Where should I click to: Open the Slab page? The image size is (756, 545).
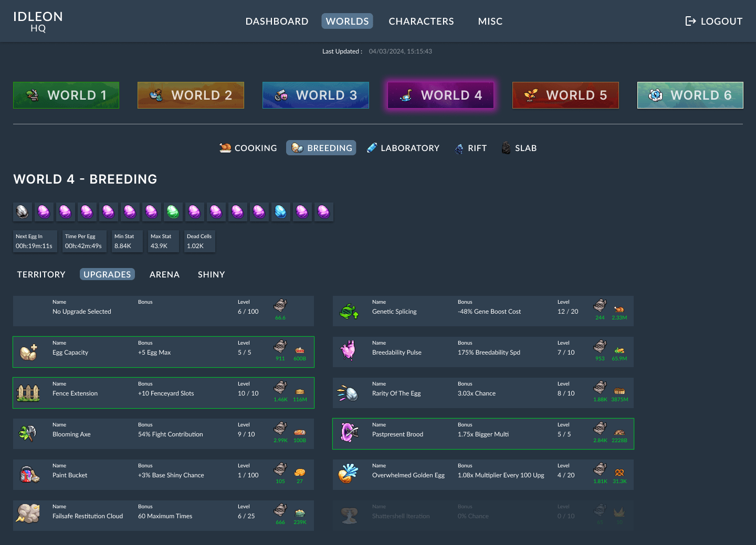point(519,148)
